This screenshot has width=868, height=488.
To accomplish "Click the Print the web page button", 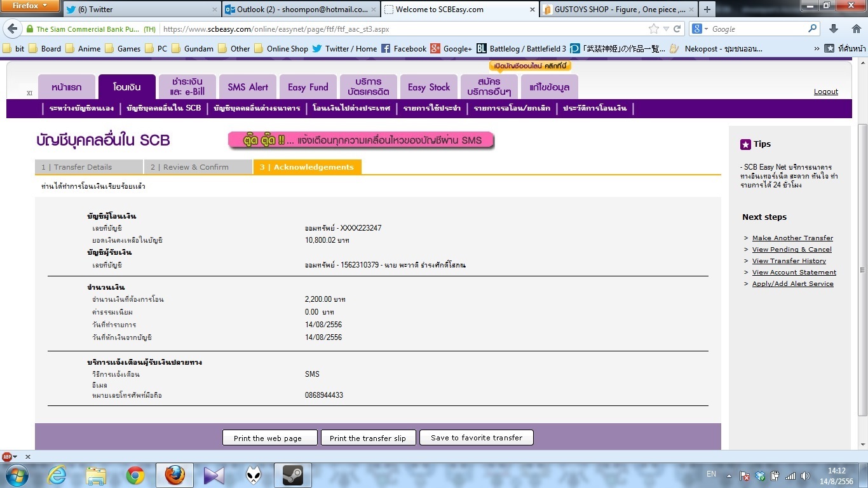I will (x=271, y=438).
